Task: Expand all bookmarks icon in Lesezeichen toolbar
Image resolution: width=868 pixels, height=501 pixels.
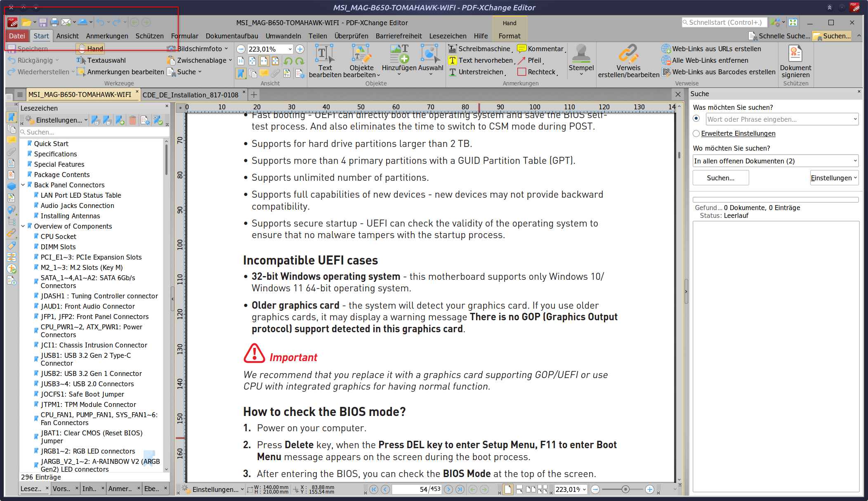Action: coord(95,120)
